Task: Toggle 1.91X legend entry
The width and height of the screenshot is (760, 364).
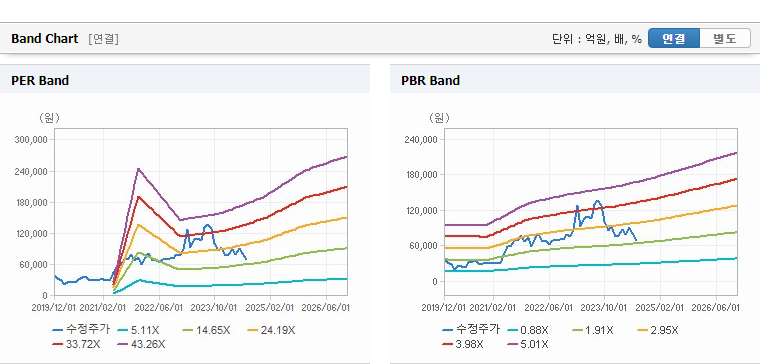Action: pos(593,330)
